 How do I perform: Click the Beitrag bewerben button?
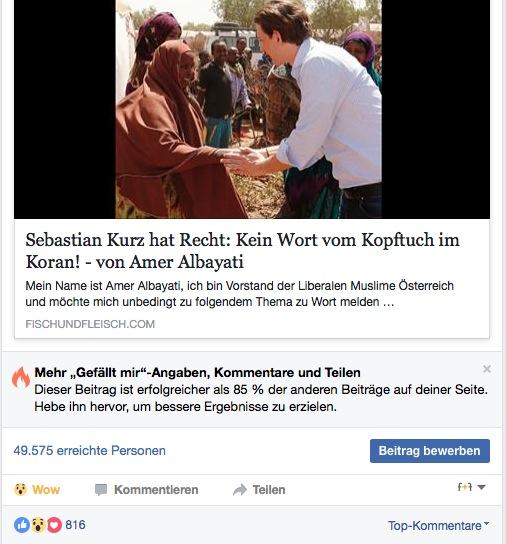click(x=430, y=451)
